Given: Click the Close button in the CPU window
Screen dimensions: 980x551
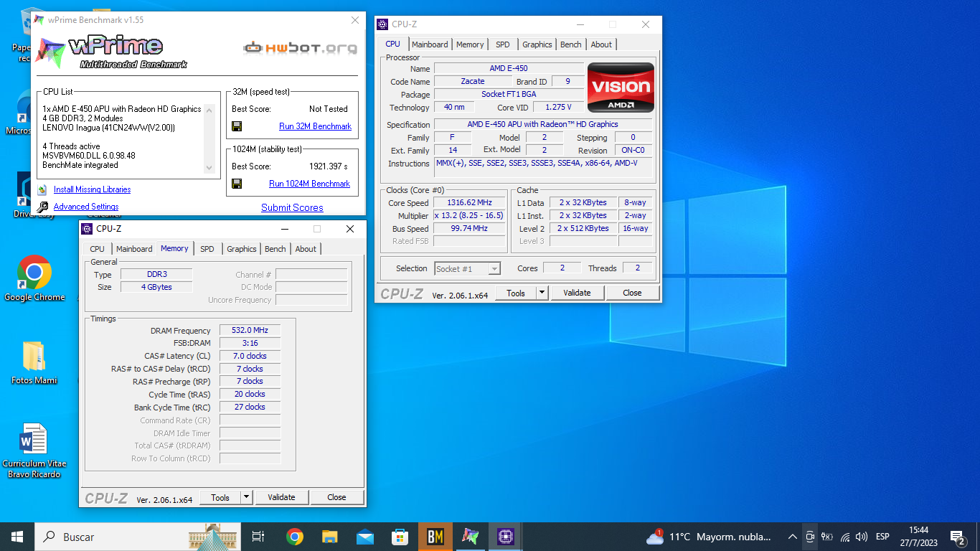Looking at the screenshot, I should click(x=632, y=293).
